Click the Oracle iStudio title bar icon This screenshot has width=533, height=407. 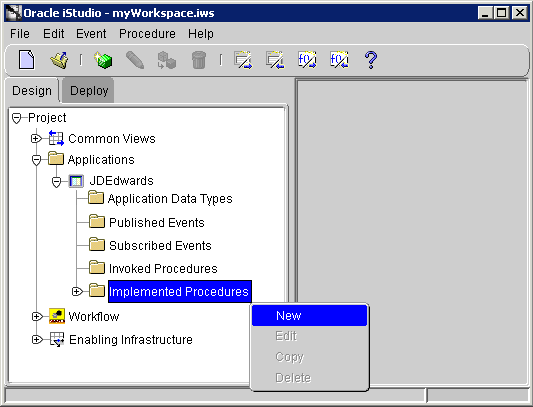click(14, 13)
